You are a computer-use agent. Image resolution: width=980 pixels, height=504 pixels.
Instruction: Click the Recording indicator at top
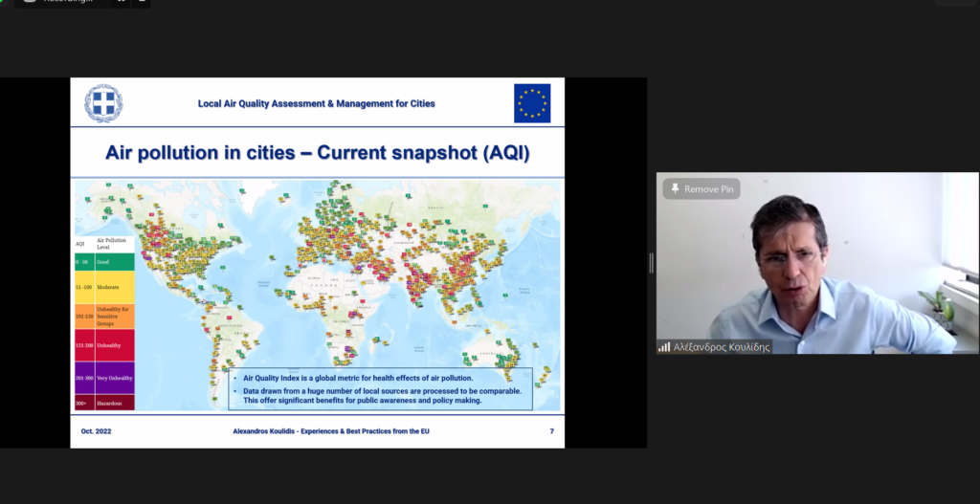pos(66,3)
